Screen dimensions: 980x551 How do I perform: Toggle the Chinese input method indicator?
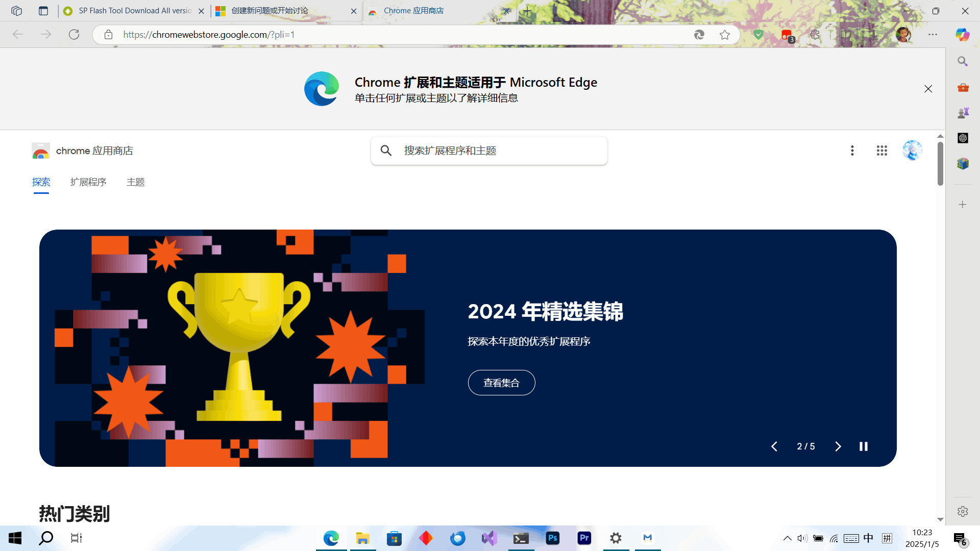pyautogui.click(x=869, y=538)
